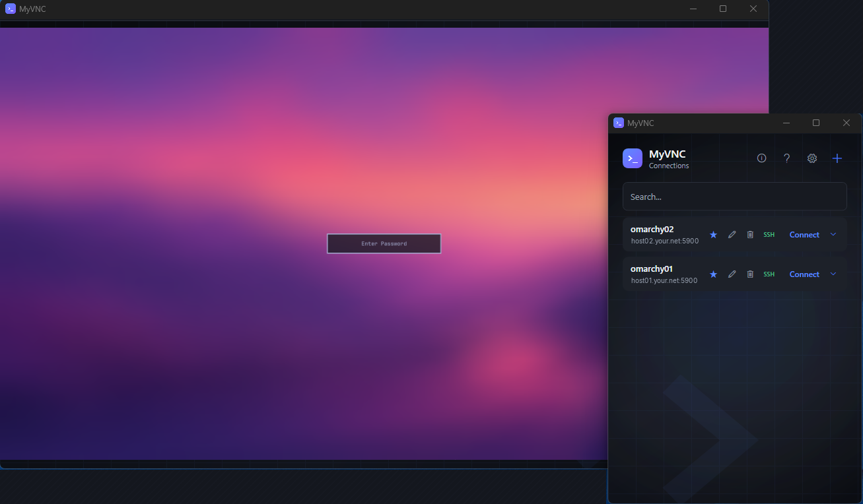The image size is (863, 504).
Task: Click the MyVNC title bar icon of viewer window
Action: (x=11, y=9)
